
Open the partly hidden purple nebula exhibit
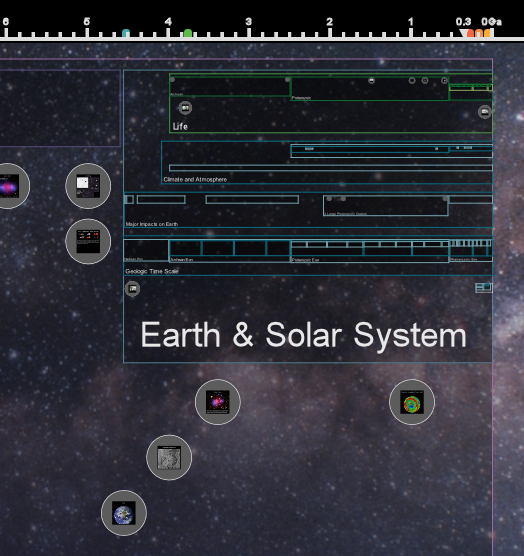click(10, 186)
